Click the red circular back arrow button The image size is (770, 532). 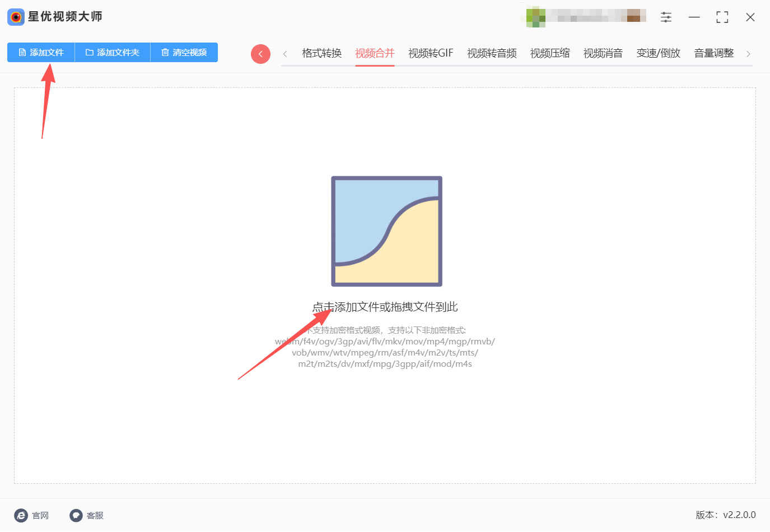(260, 54)
